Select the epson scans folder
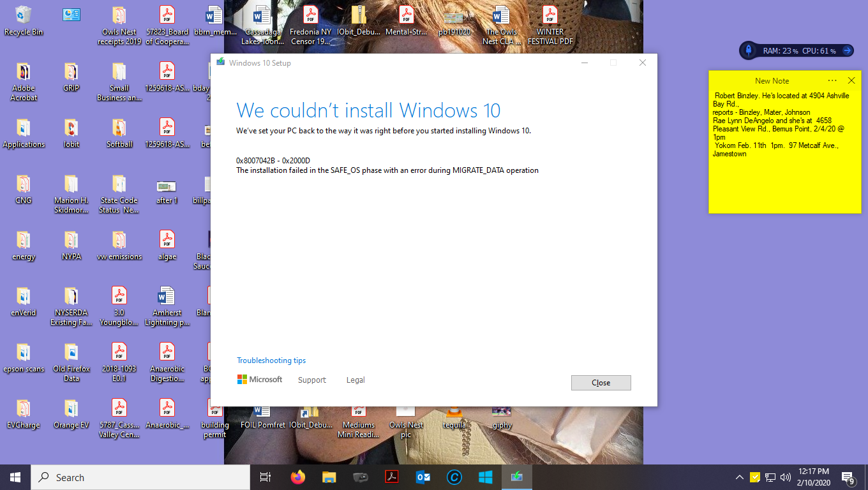 pyautogui.click(x=24, y=358)
